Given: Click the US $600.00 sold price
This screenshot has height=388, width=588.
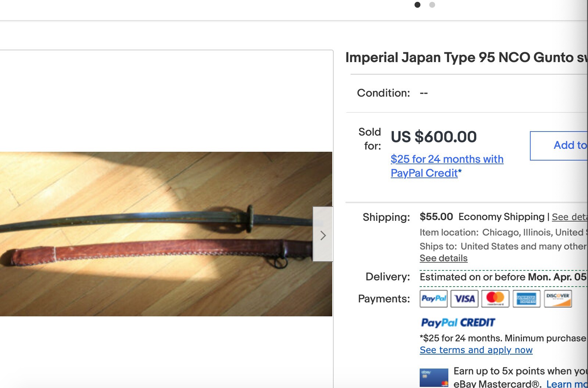Looking at the screenshot, I should (434, 137).
